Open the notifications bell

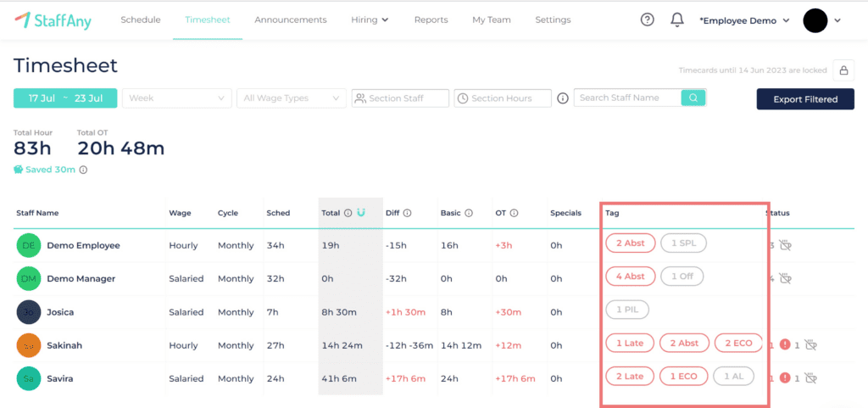click(677, 20)
